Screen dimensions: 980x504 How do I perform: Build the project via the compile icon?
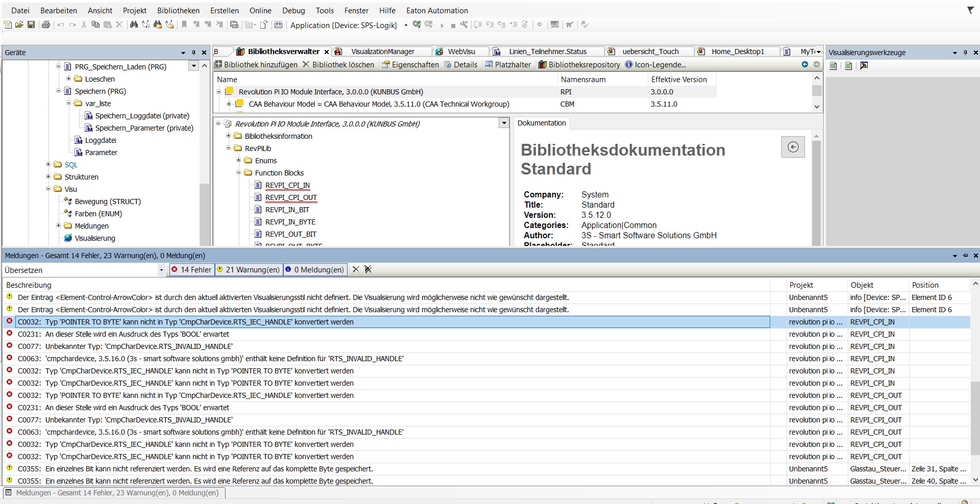pyautogui.click(x=278, y=24)
